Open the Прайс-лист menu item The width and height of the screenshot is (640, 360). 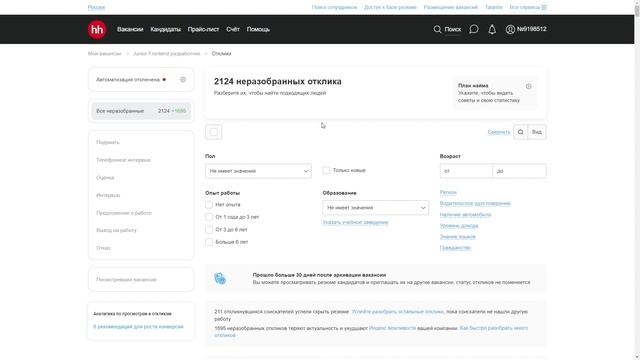(203, 29)
